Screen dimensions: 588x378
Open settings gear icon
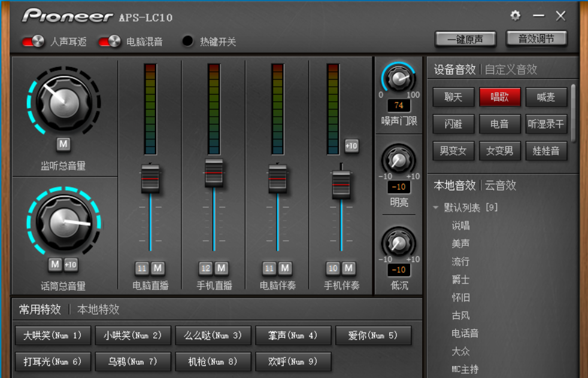coord(516,16)
